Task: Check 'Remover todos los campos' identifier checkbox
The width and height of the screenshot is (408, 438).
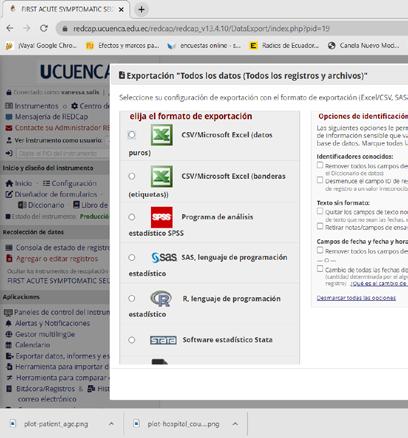Action: coord(320,165)
